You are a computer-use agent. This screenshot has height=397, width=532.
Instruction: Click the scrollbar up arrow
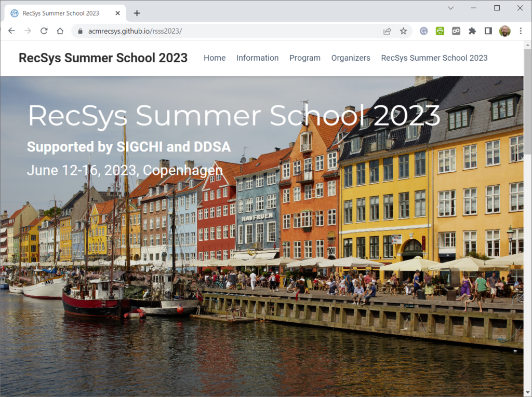pyautogui.click(x=528, y=45)
